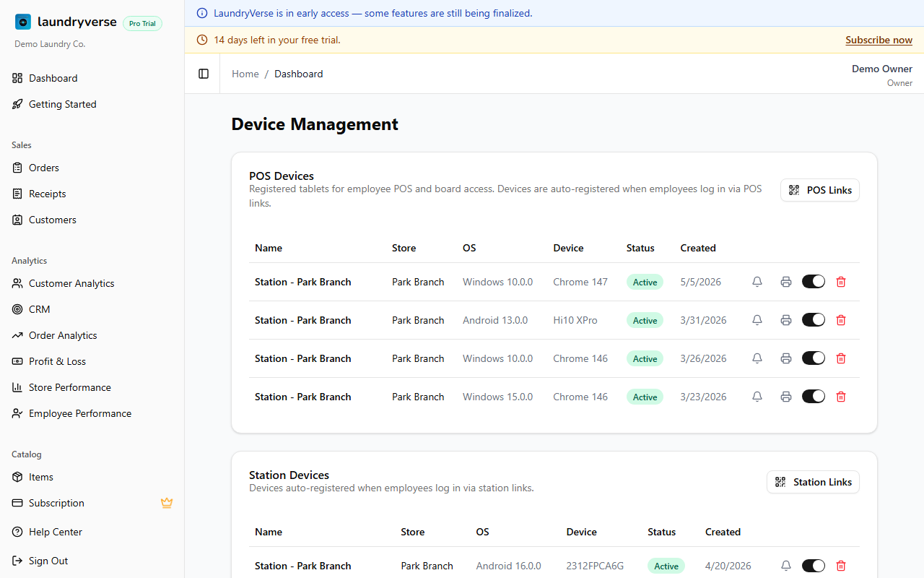The image size is (924, 578).
Task: Click the 5/5/2026 created date
Action: click(701, 282)
